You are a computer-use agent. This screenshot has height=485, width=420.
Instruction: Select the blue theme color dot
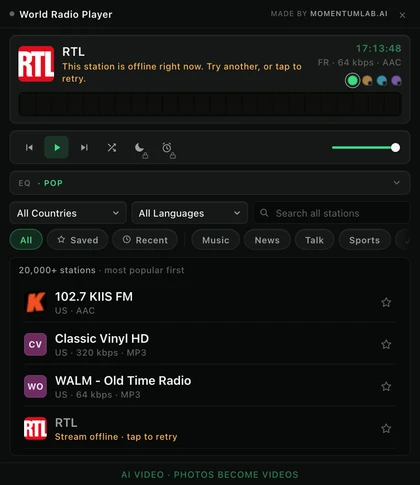[382, 81]
